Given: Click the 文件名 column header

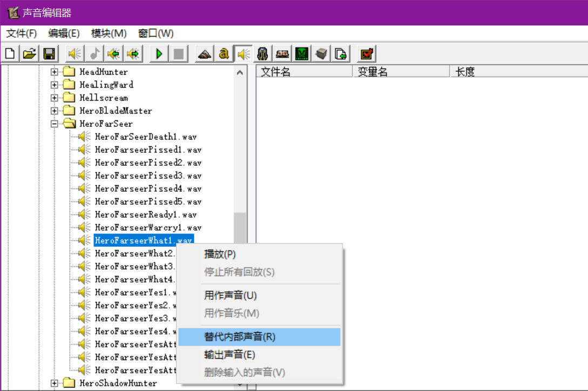Looking at the screenshot, I should [276, 72].
